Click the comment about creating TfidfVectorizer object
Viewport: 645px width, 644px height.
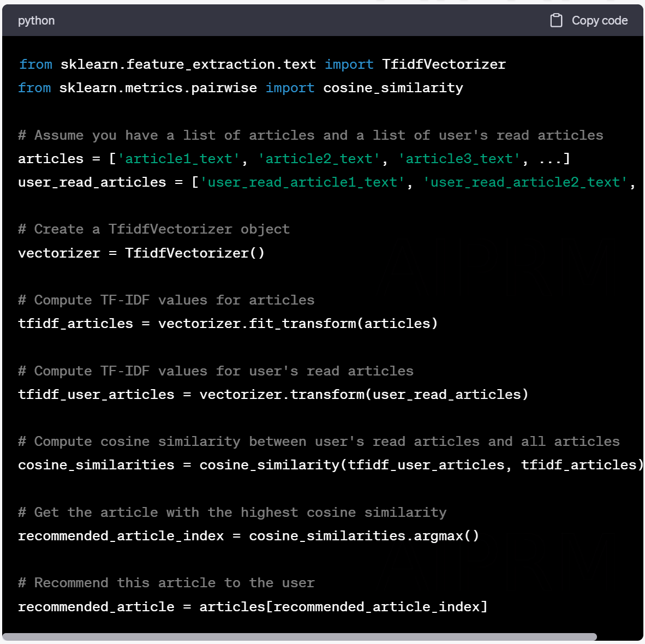[x=154, y=229]
